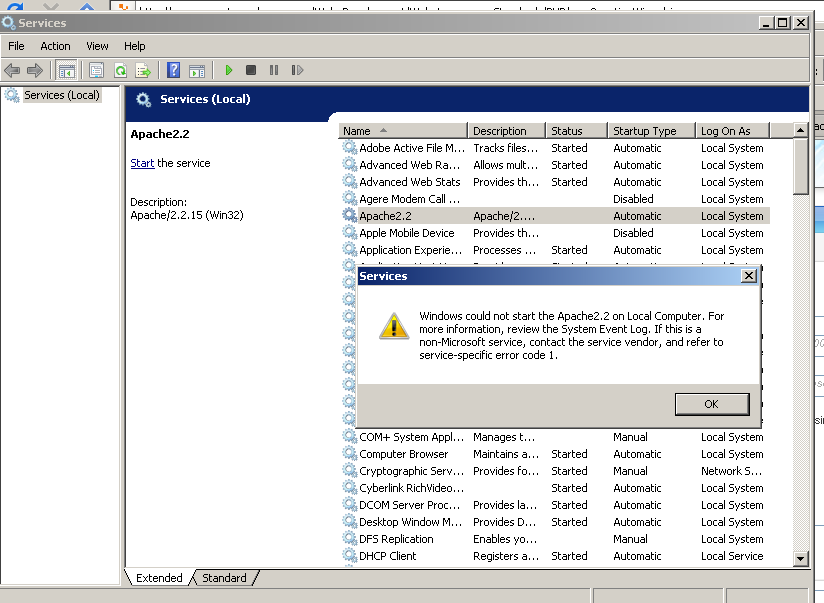Switch to the Standard tab
824x603 pixels.
[x=224, y=578]
